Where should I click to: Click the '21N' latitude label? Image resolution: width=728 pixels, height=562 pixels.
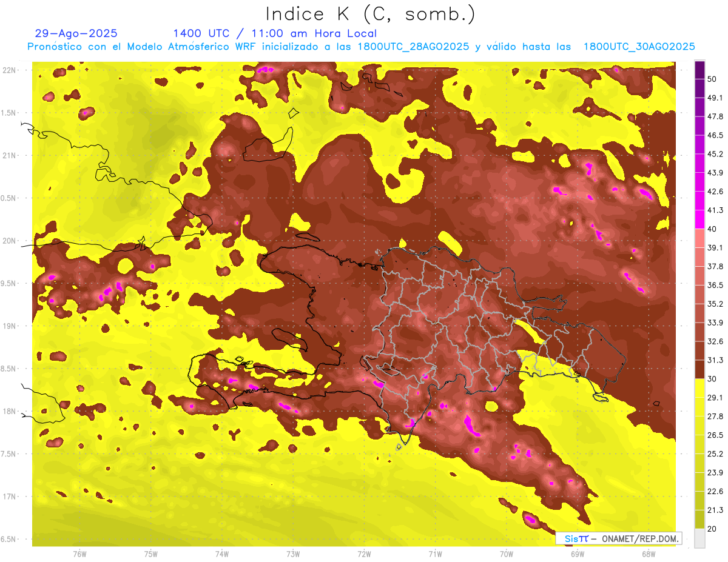tap(10, 155)
